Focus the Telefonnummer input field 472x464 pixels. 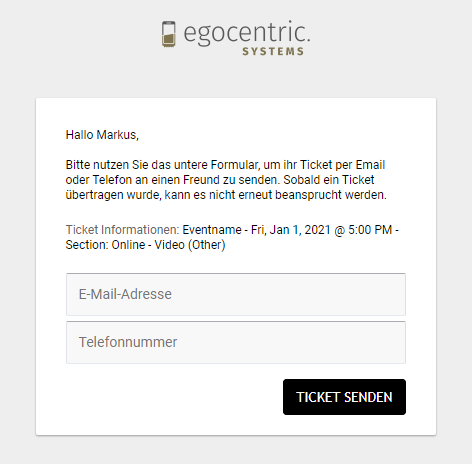[x=236, y=342]
